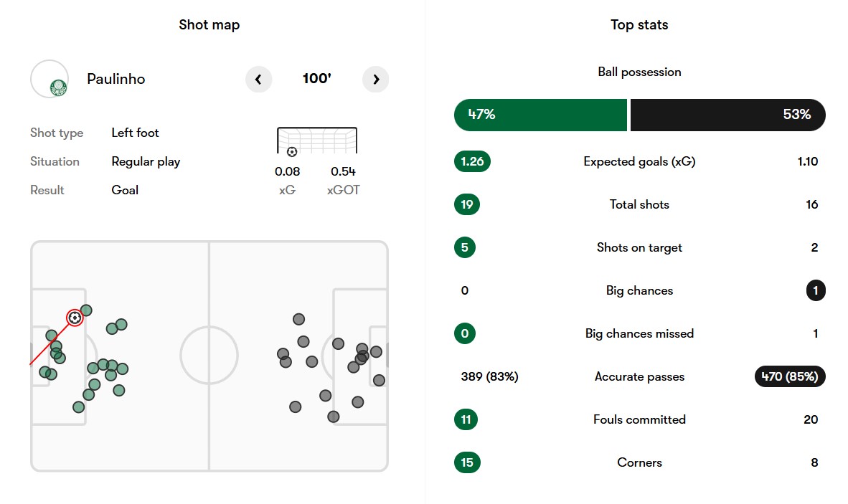Click the Total shots stat row label

pyautogui.click(x=639, y=204)
